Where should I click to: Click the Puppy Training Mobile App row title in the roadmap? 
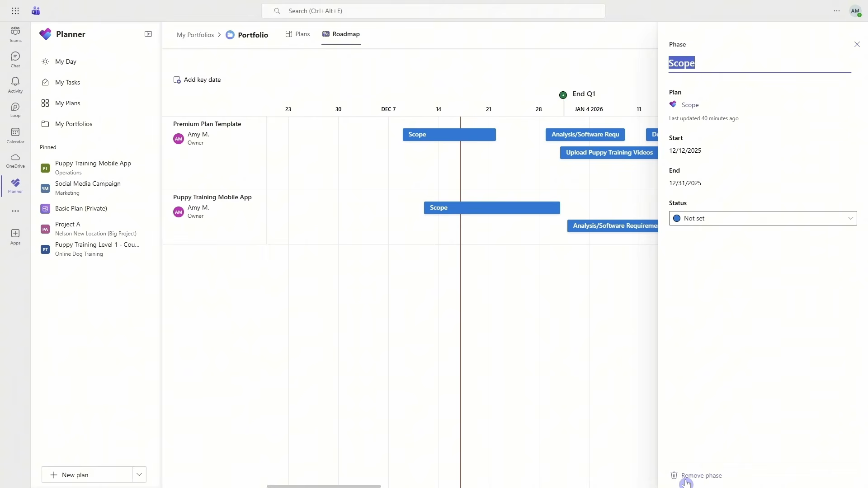tap(212, 197)
